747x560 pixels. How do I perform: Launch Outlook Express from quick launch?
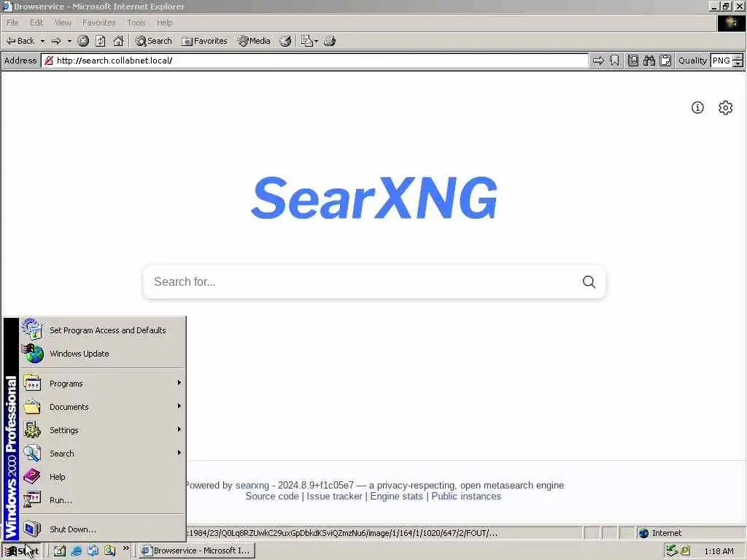[93, 551]
